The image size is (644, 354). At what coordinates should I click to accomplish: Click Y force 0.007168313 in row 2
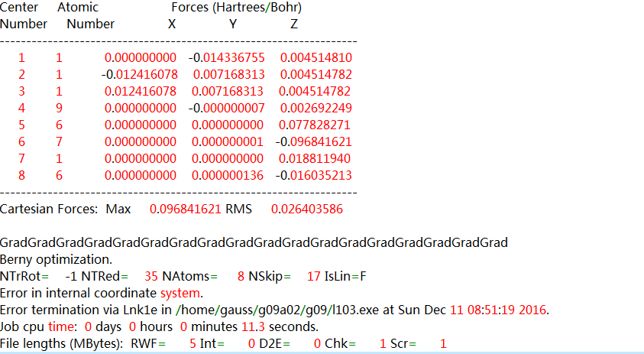[x=228, y=74]
